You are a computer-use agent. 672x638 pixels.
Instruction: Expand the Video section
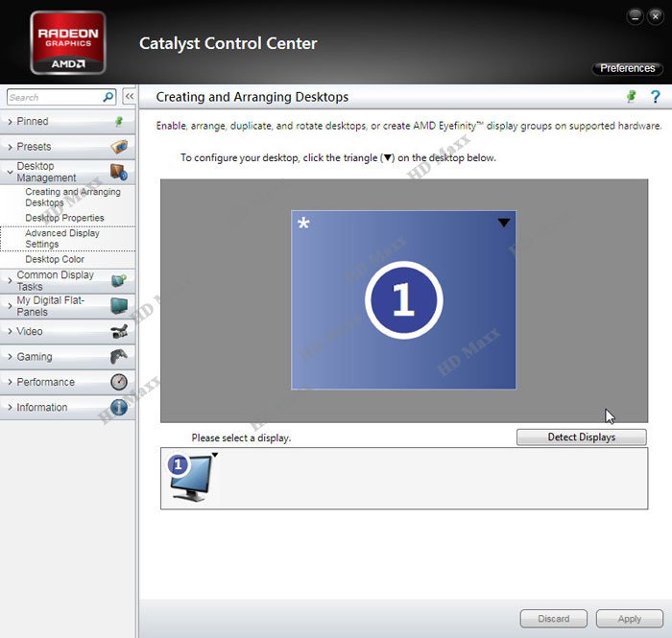(x=68, y=331)
